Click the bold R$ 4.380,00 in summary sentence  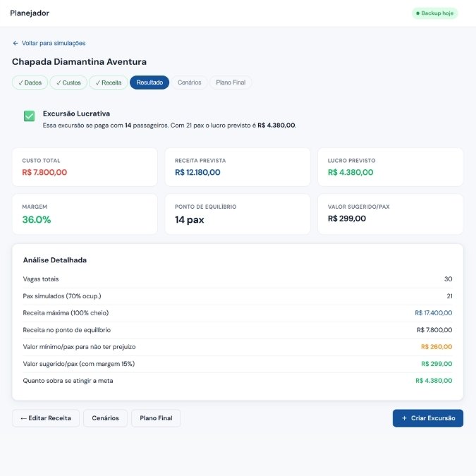276,126
